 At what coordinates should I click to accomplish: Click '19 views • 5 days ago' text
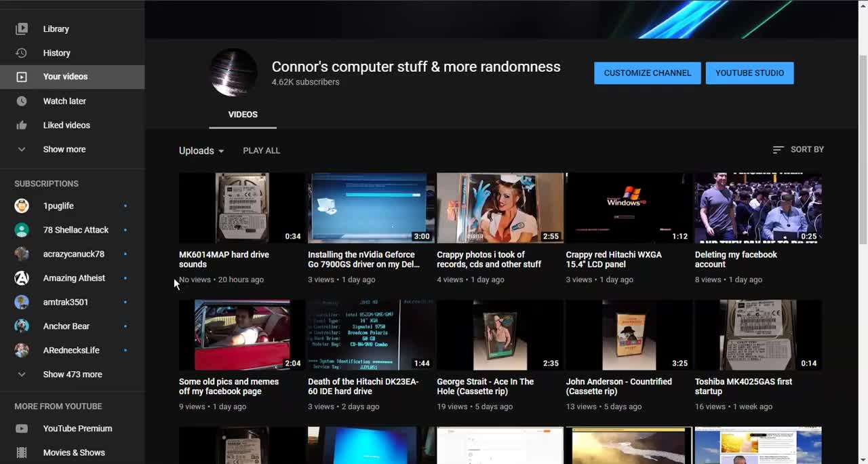pos(475,406)
